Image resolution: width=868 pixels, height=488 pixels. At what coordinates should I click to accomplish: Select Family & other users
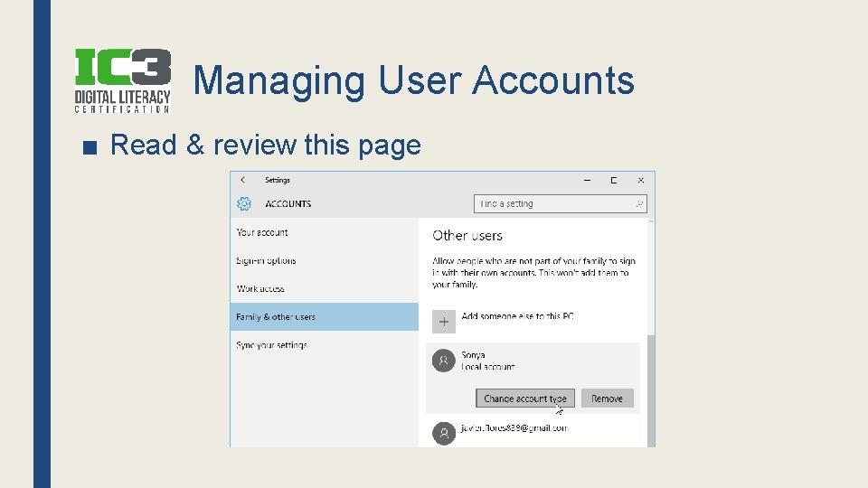[x=325, y=316]
